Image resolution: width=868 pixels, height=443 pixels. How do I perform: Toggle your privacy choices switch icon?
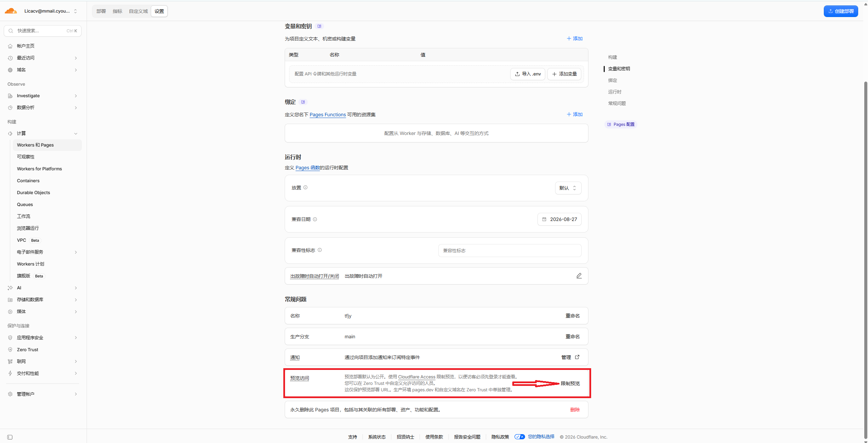[519, 437]
